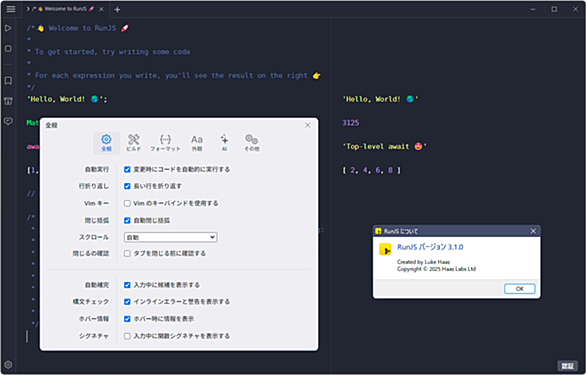Open the その他 settings tab
Image resolution: width=586 pixels, height=375 pixels.
tap(252, 143)
